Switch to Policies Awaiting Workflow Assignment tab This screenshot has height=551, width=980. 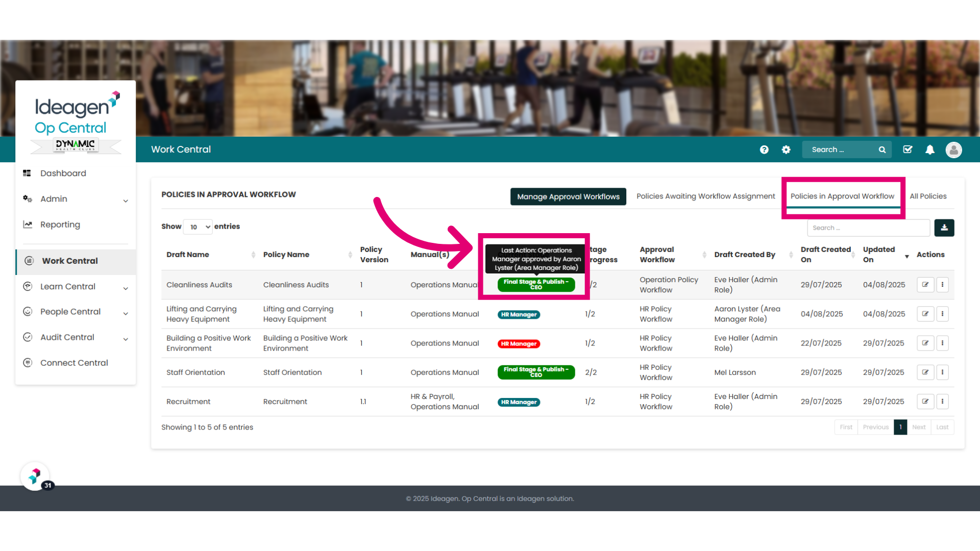click(x=705, y=196)
